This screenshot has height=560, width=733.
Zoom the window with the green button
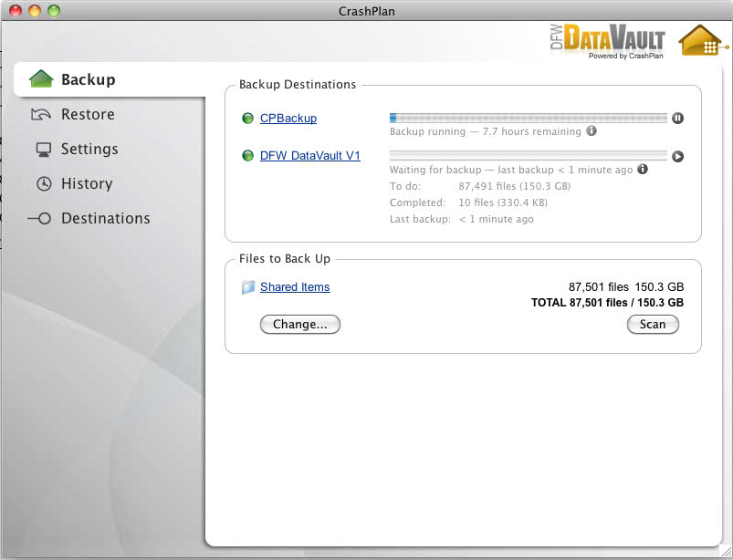54,11
